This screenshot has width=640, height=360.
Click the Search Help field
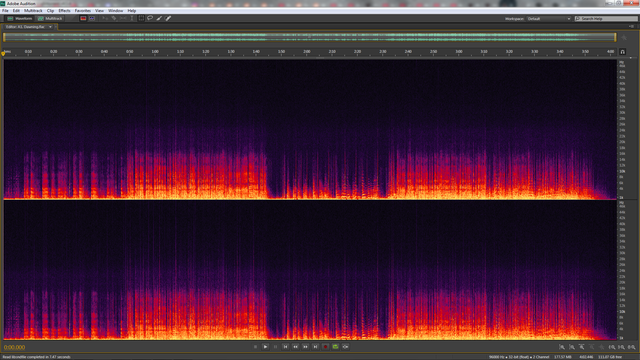pyautogui.click(x=606, y=19)
